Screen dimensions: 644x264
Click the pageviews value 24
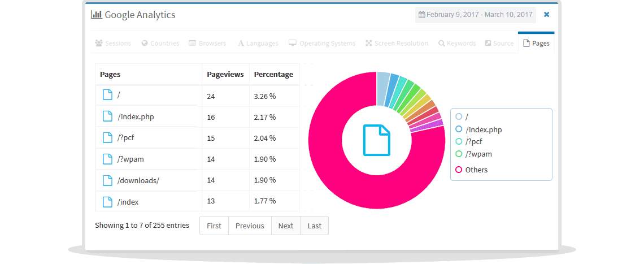(211, 97)
